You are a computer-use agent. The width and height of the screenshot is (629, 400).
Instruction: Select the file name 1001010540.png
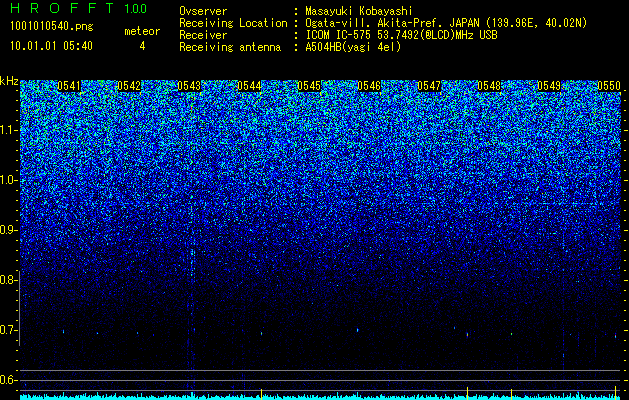(x=52, y=26)
